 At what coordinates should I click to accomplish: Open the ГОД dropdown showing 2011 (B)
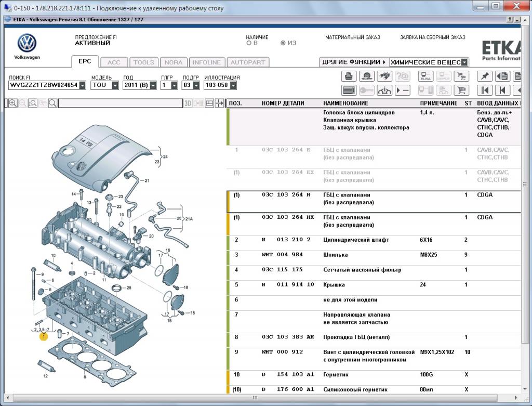(153, 85)
